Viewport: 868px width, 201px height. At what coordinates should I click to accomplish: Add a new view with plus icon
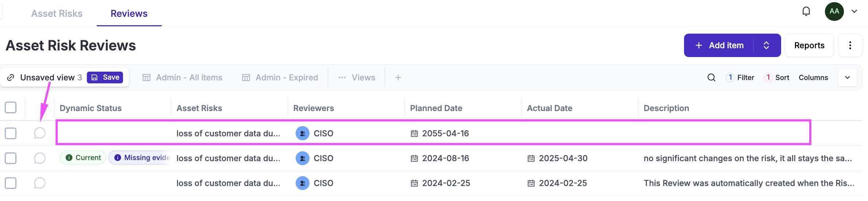[x=398, y=77]
